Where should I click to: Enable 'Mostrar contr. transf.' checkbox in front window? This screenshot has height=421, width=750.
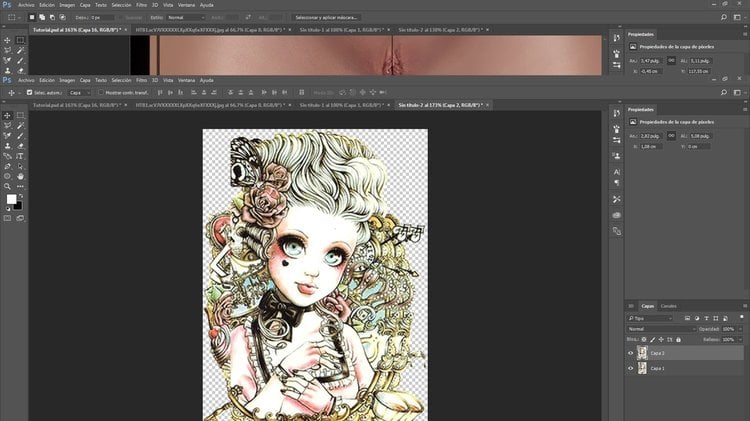(101, 92)
